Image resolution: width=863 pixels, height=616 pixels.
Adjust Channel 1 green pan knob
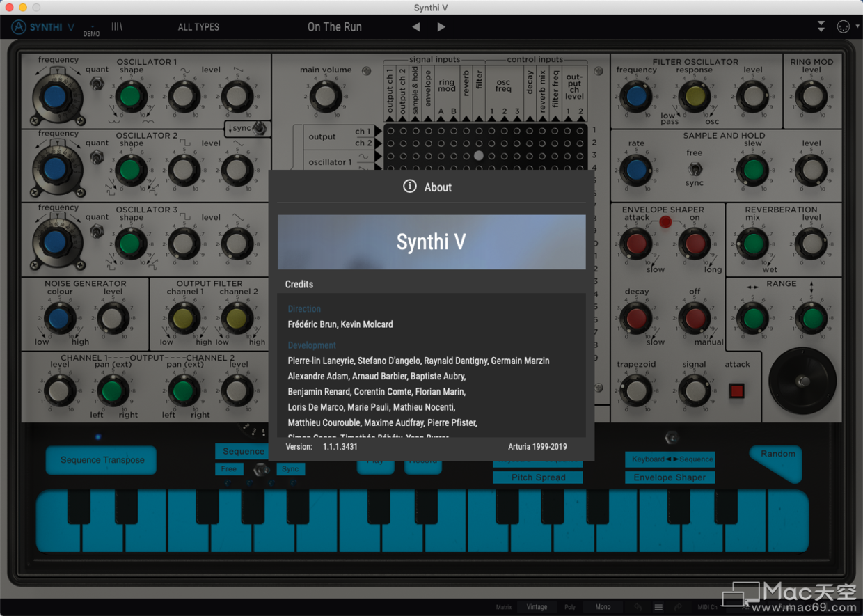pyautogui.click(x=113, y=391)
